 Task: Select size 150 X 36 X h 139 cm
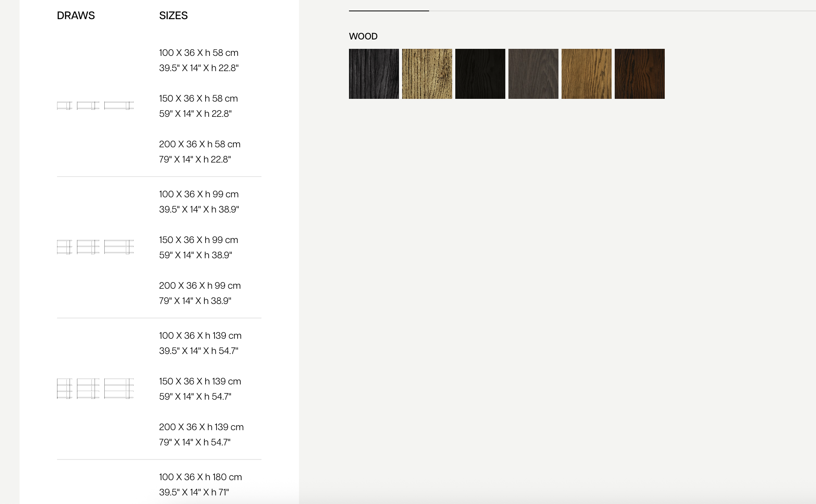click(200, 381)
